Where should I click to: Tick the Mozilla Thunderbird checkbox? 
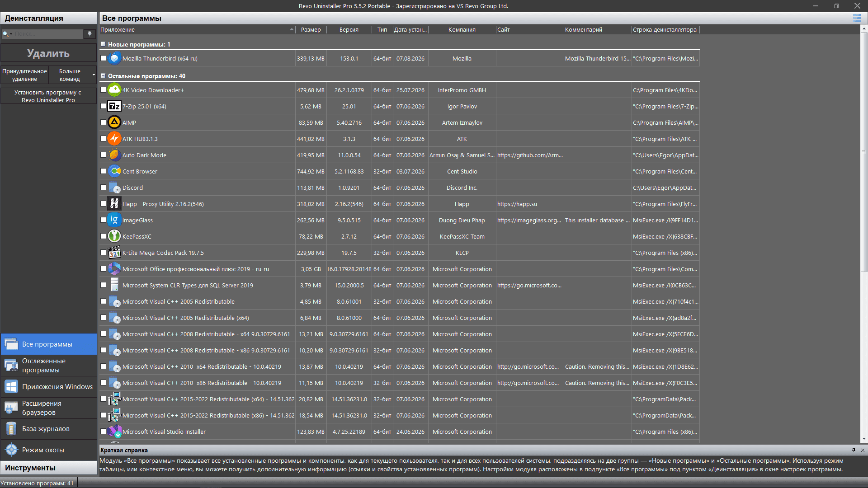[x=103, y=58]
